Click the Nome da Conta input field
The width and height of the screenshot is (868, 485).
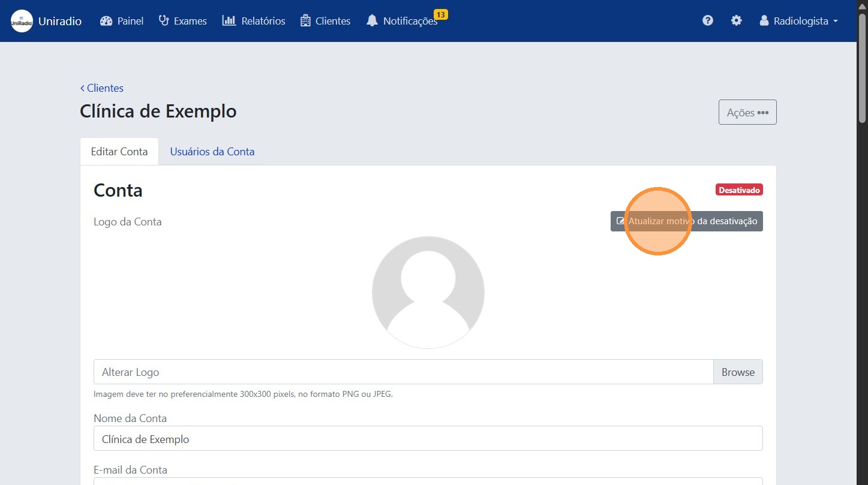(428, 439)
